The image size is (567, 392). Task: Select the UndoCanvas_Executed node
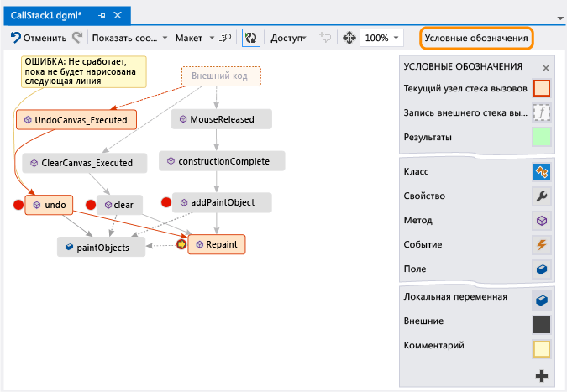(x=76, y=119)
